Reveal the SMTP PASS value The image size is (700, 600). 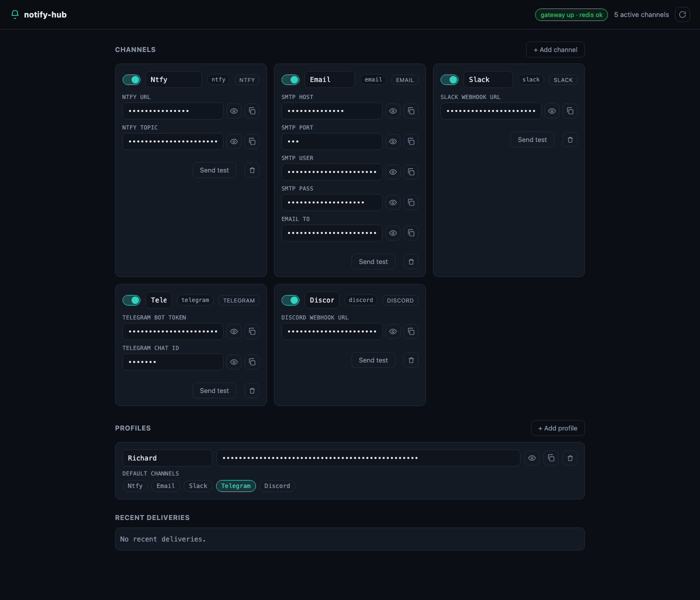point(393,202)
